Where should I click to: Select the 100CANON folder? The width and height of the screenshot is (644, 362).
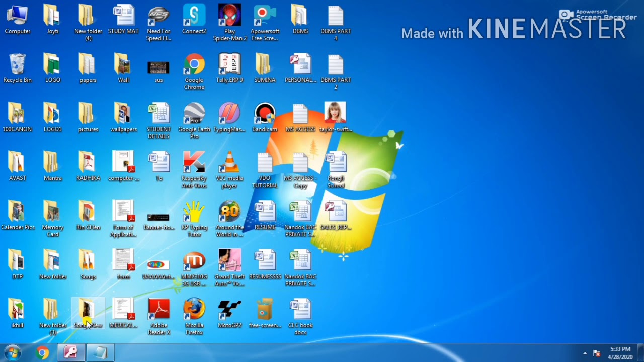tap(18, 118)
